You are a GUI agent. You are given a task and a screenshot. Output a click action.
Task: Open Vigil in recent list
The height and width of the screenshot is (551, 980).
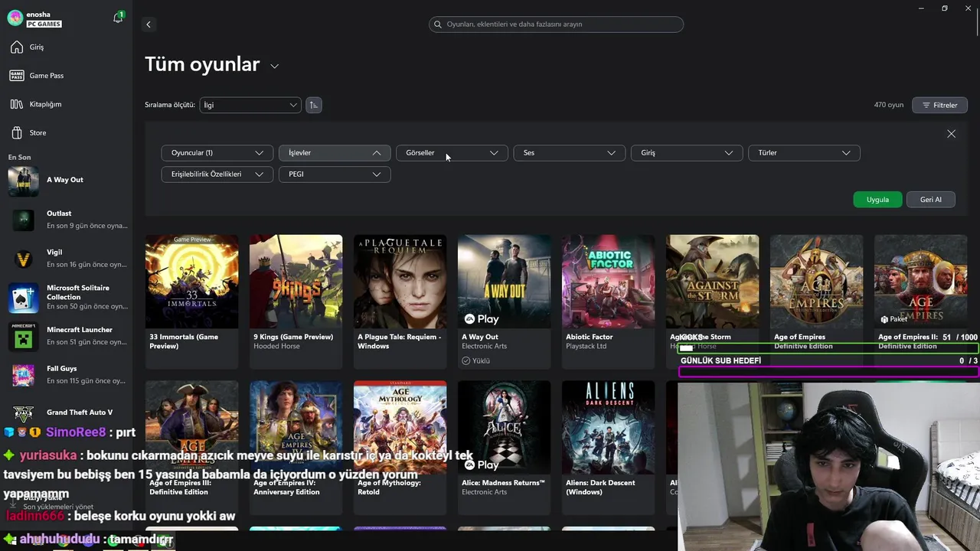point(66,259)
